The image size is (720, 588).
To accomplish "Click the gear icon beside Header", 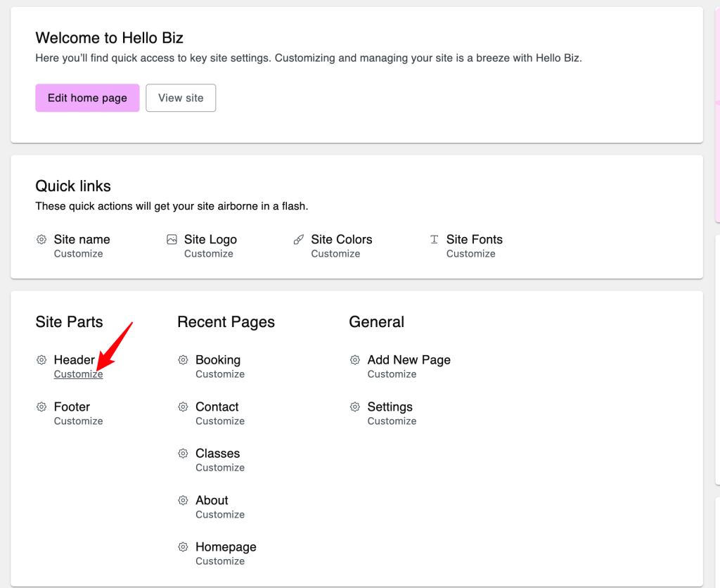I will point(41,359).
